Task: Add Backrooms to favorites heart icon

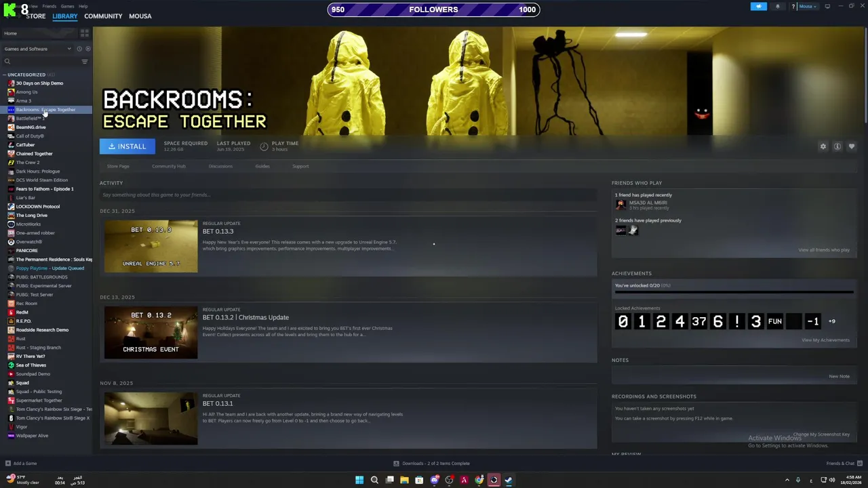Action: tap(852, 146)
